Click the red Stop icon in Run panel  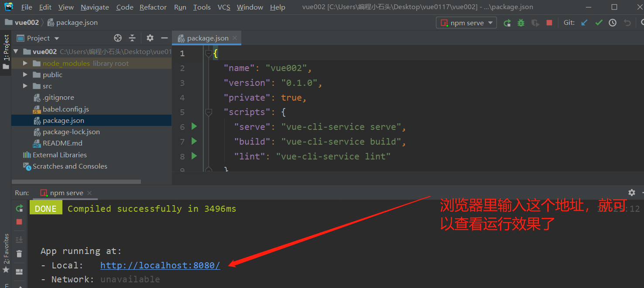coord(19,222)
